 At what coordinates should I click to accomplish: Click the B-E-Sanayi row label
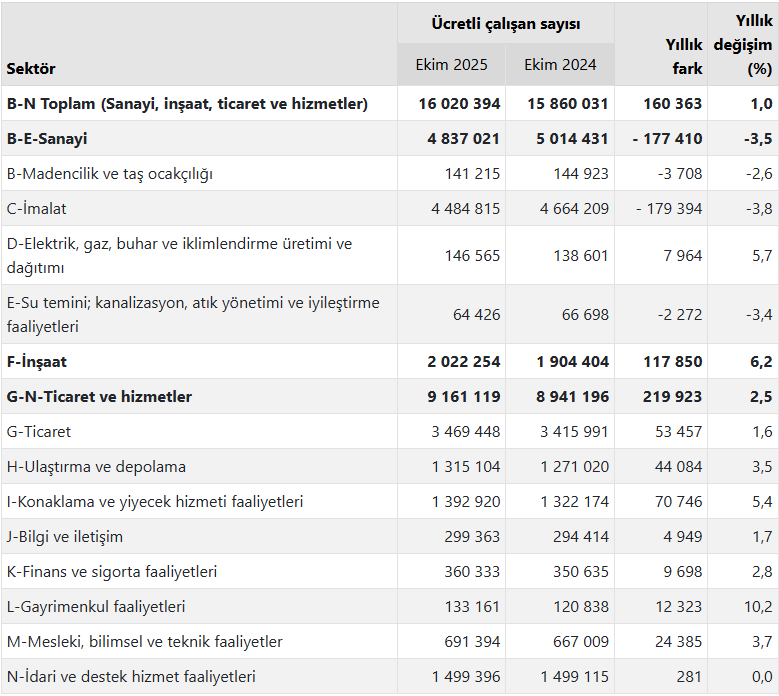(x=47, y=139)
